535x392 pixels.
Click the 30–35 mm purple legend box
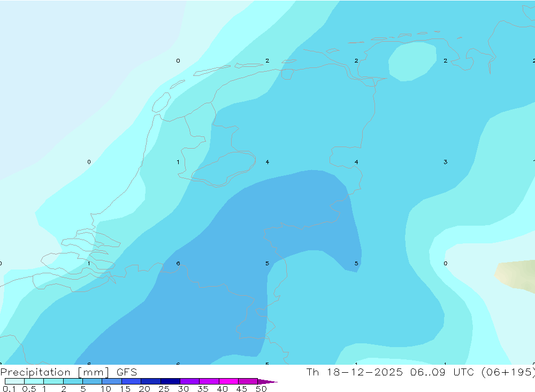point(190,381)
